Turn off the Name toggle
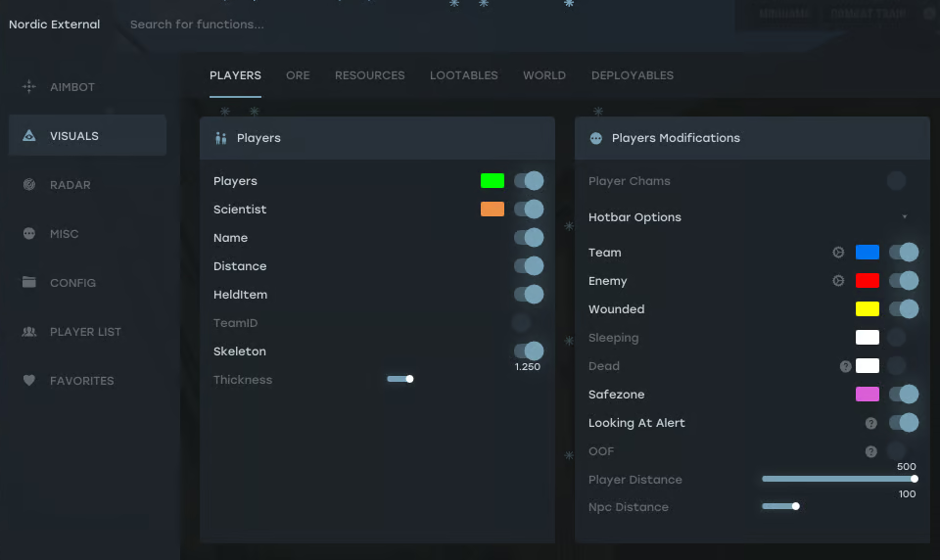 coord(529,238)
